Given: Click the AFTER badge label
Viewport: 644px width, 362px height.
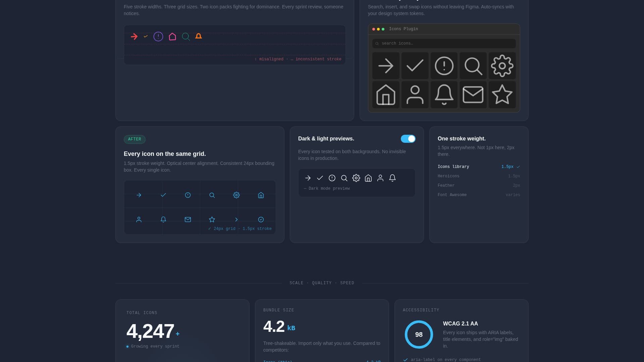Looking at the screenshot, I should point(135,139).
